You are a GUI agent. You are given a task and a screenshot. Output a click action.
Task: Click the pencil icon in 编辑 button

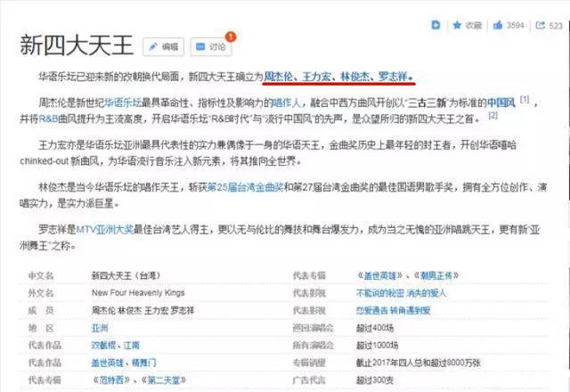pos(153,46)
